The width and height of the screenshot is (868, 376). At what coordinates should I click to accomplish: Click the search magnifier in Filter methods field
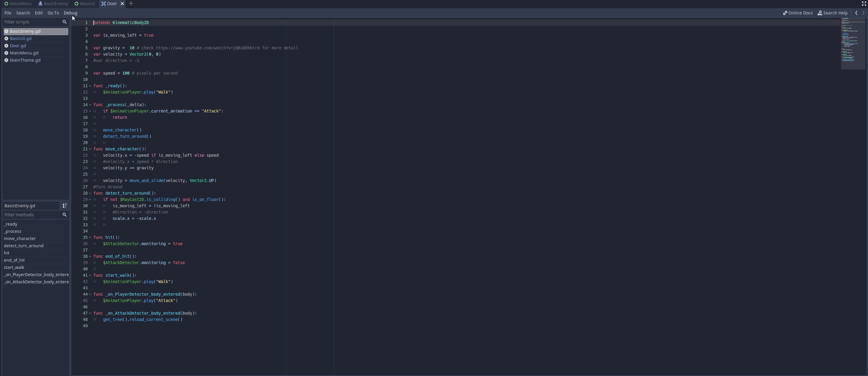[64, 215]
